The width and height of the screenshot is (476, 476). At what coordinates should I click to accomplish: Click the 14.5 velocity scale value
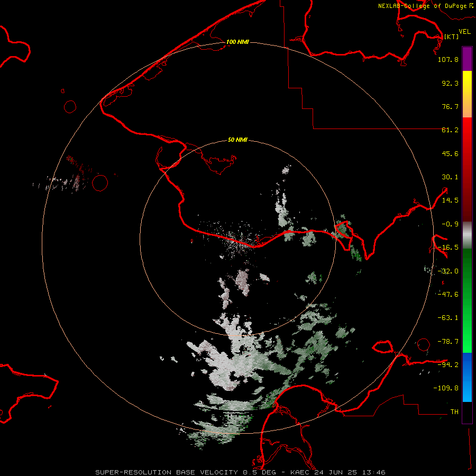450,200
